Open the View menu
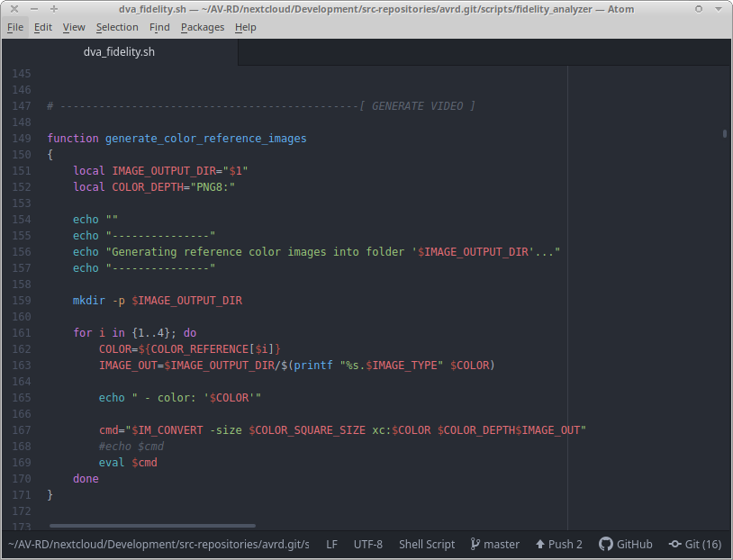The image size is (733, 560). [74, 27]
